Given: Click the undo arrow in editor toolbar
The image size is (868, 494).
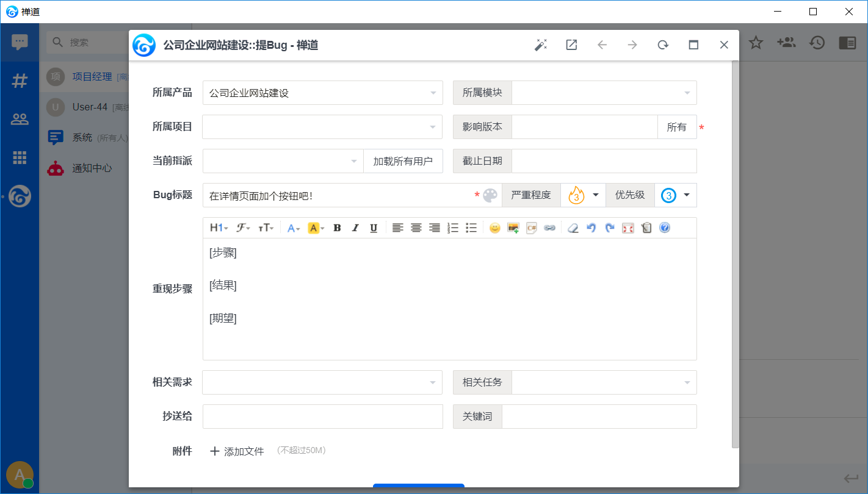Looking at the screenshot, I should [591, 228].
